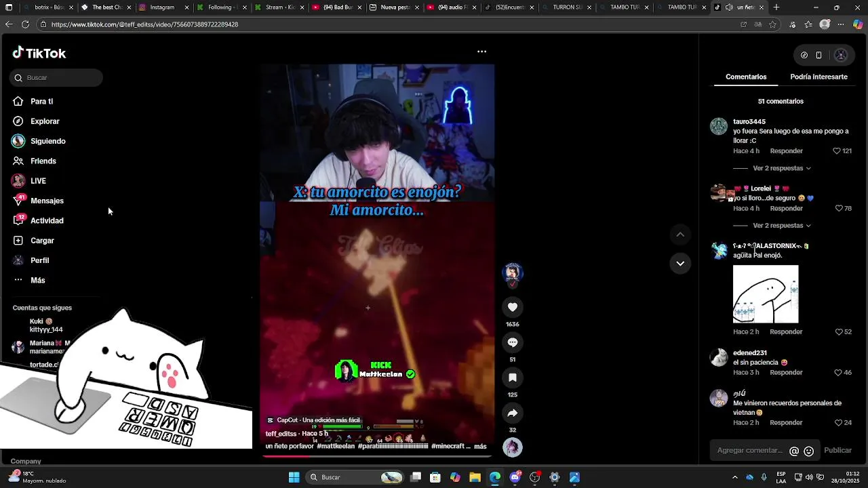Open Actividad notifications

pos(47,221)
